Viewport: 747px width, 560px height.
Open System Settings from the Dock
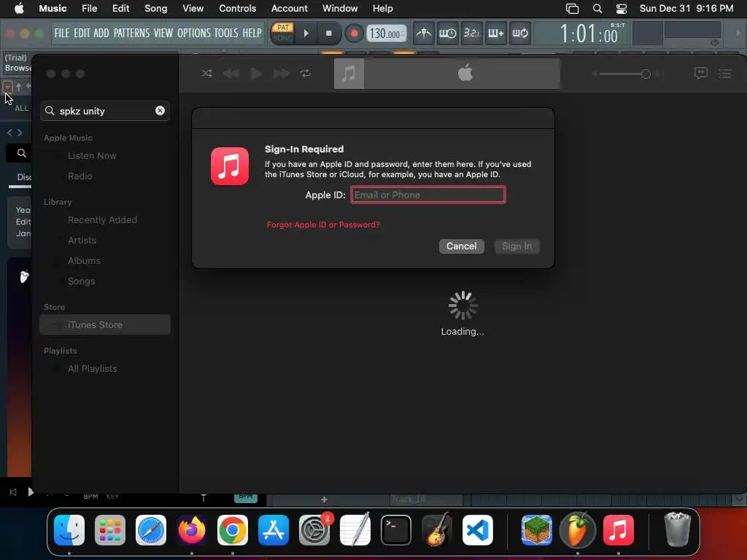[314, 530]
